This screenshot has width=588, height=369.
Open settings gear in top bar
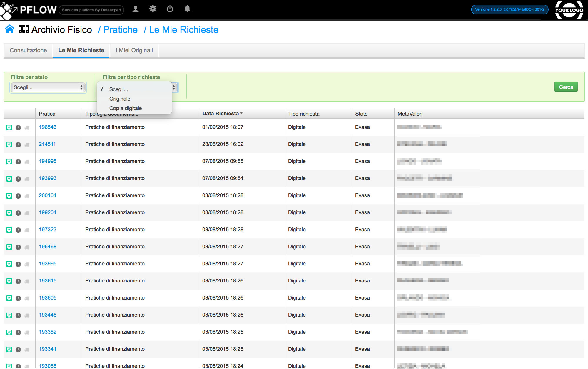153,9
